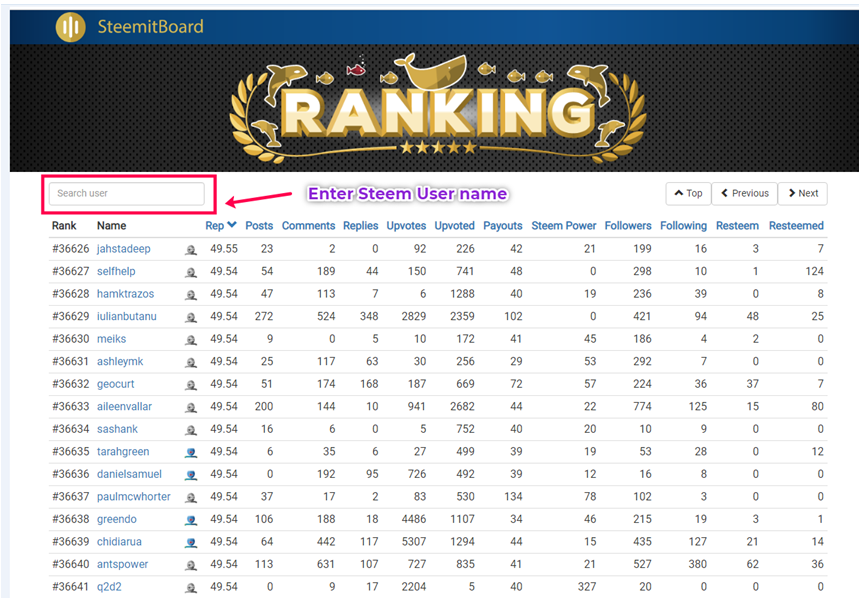Go to the Next ranking page
Image resolution: width=867 pixels, height=610 pixels.
803,194
